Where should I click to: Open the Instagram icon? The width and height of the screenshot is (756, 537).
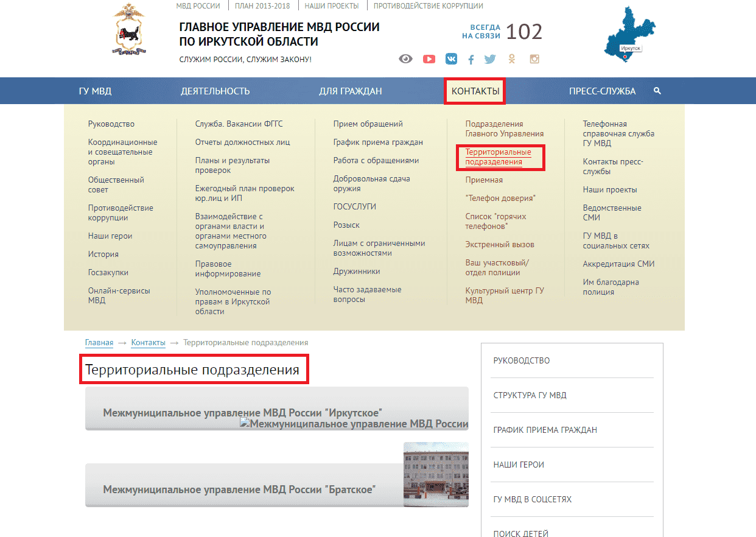534,59
